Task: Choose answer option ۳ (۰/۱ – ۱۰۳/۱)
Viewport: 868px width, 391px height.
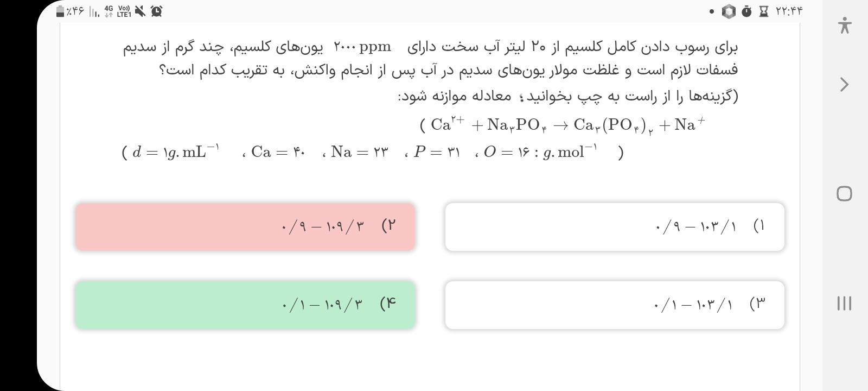Action: (614, 305)
